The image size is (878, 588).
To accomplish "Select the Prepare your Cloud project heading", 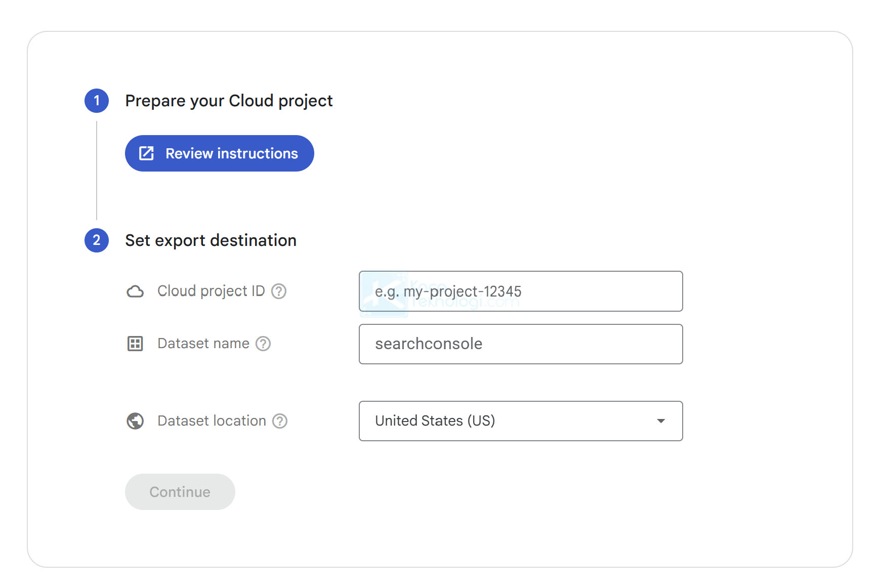I will (229, 101).
